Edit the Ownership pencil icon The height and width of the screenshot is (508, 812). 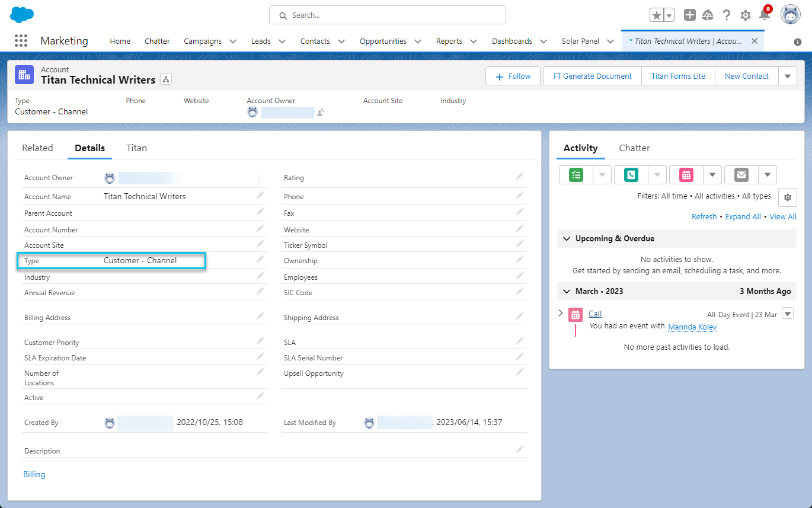520,258
